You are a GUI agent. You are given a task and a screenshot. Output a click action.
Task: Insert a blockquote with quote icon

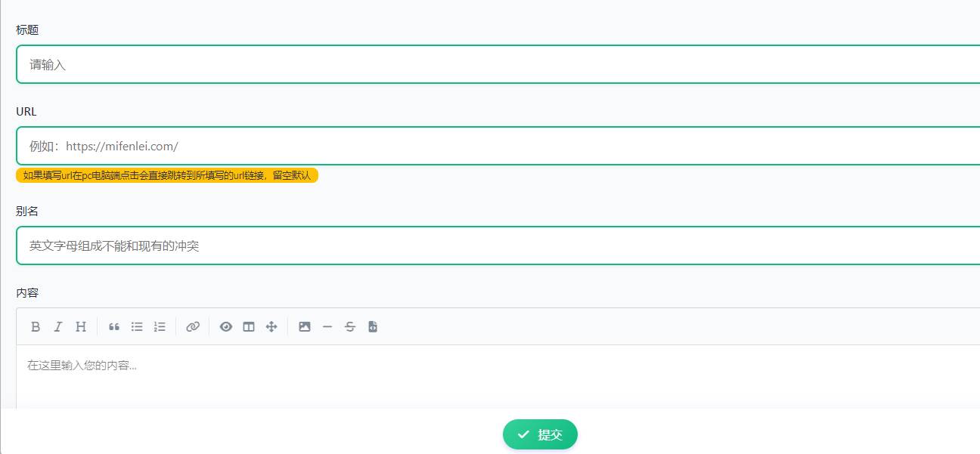coord(114,326)
